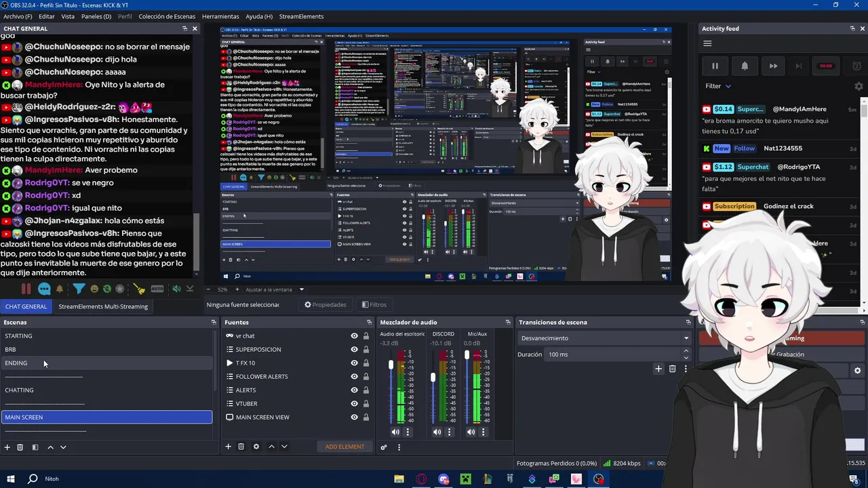Click Activity feed fast-forward button
The height and width of the screenshot is (488, 868).
[x=773, y=66]
